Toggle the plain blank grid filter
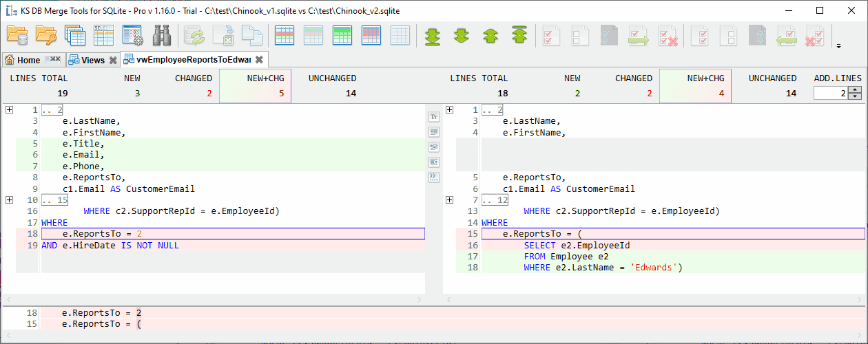 click(x=400, y=35)
